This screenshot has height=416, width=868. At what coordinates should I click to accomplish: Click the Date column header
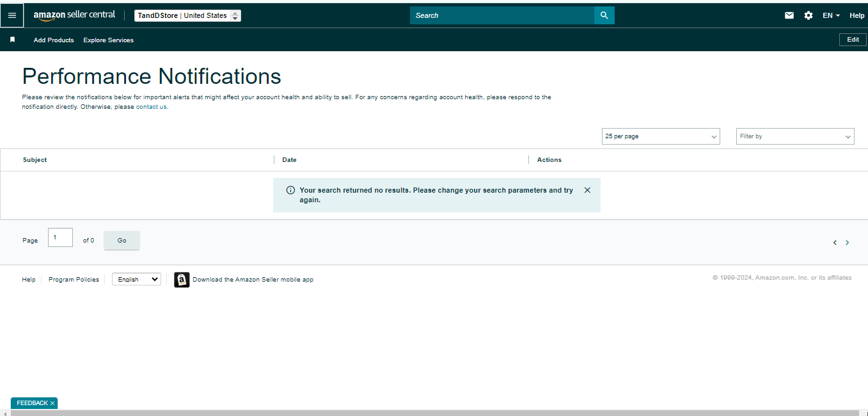[x=289, y=160]
